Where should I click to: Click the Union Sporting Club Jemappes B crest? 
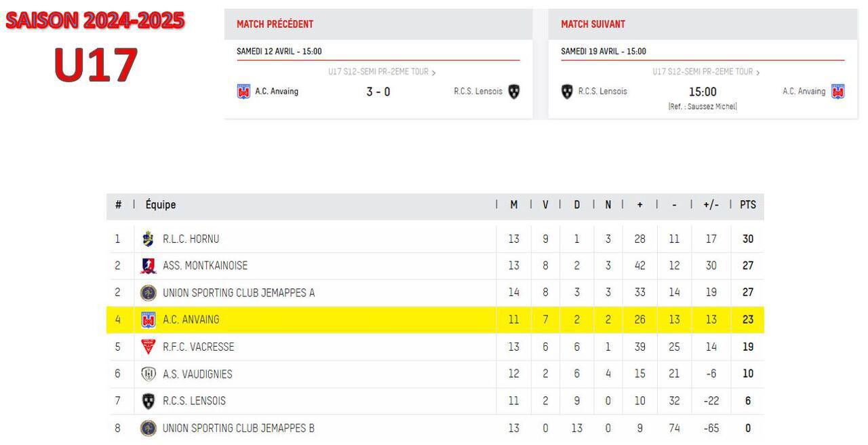coord(148,428)
